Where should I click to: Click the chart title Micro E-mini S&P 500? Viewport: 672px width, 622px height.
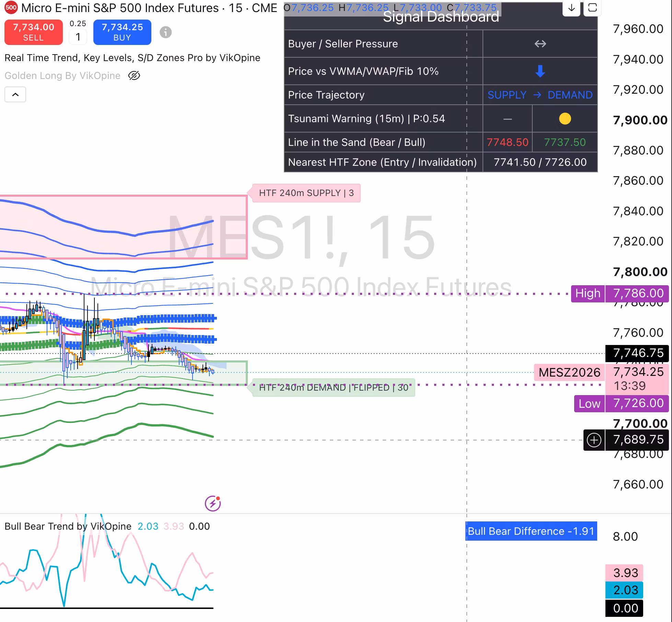149,8
